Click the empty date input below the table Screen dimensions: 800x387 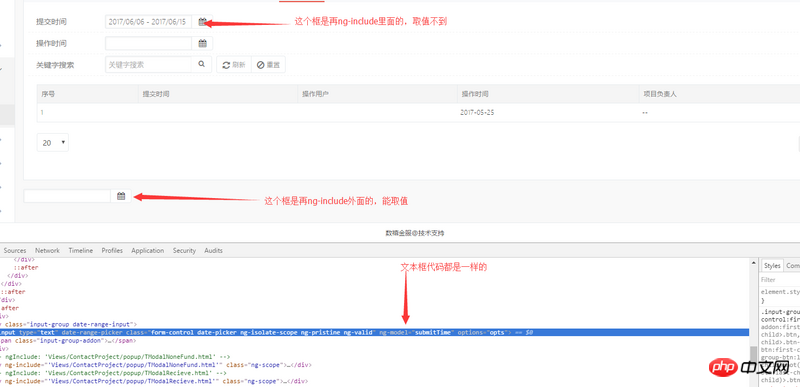(x=67, y=196)
